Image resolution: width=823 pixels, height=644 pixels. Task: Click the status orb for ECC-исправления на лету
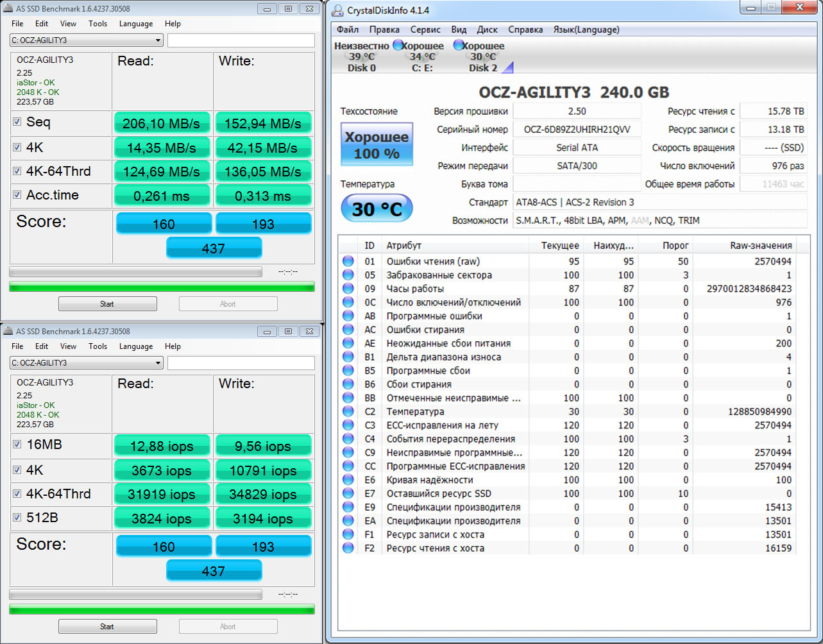pos(348,425)
